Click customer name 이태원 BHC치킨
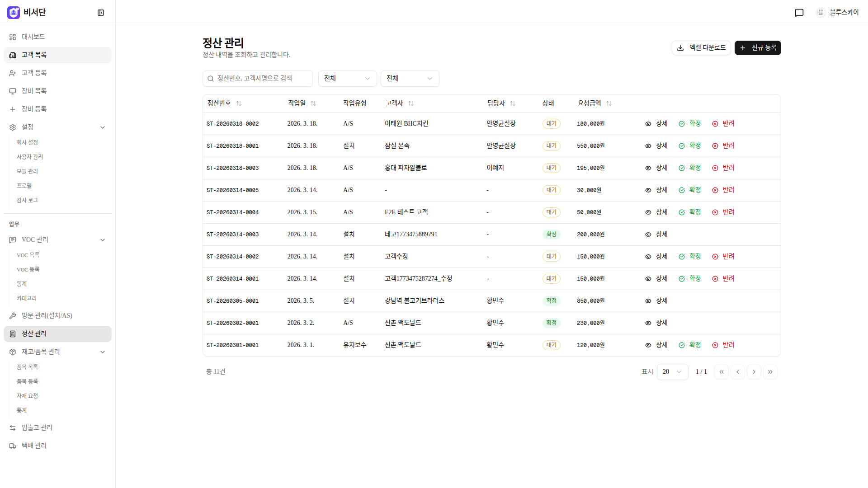The image size is (868, 488). [406, 124]
